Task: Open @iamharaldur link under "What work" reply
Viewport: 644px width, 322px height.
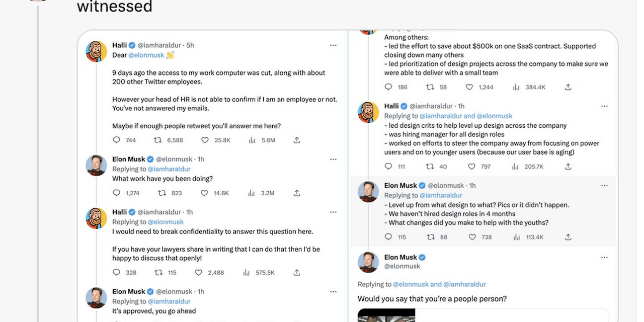Action: (x=169, y=169)
